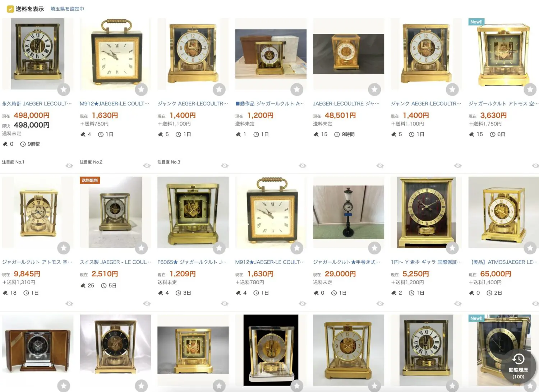Star the New!! 3,630円 Atmos listing
539x392 pixels.
pyautogui.click(x=530, y=89)
